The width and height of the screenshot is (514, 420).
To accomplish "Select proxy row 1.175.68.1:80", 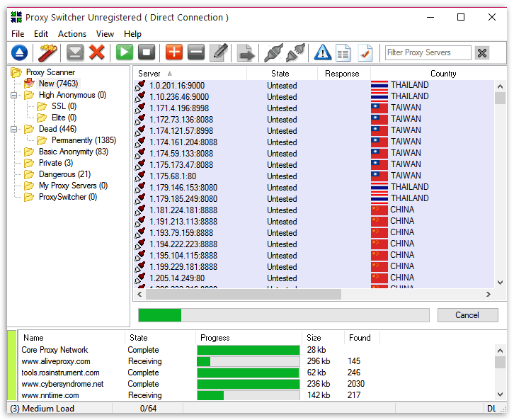I will pos(173,176).
